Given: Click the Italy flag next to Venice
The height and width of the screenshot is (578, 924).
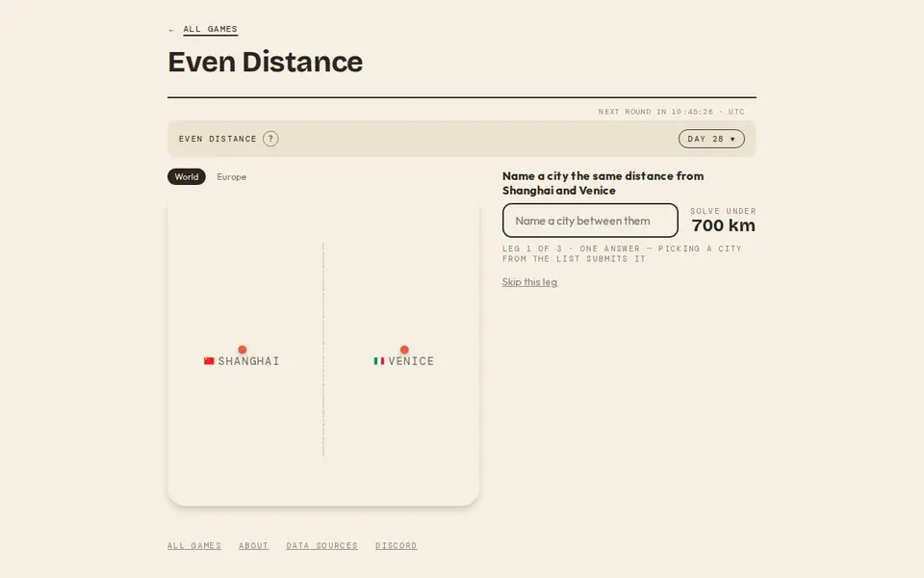Looking at the screenshot, I should tap(379, 361).
